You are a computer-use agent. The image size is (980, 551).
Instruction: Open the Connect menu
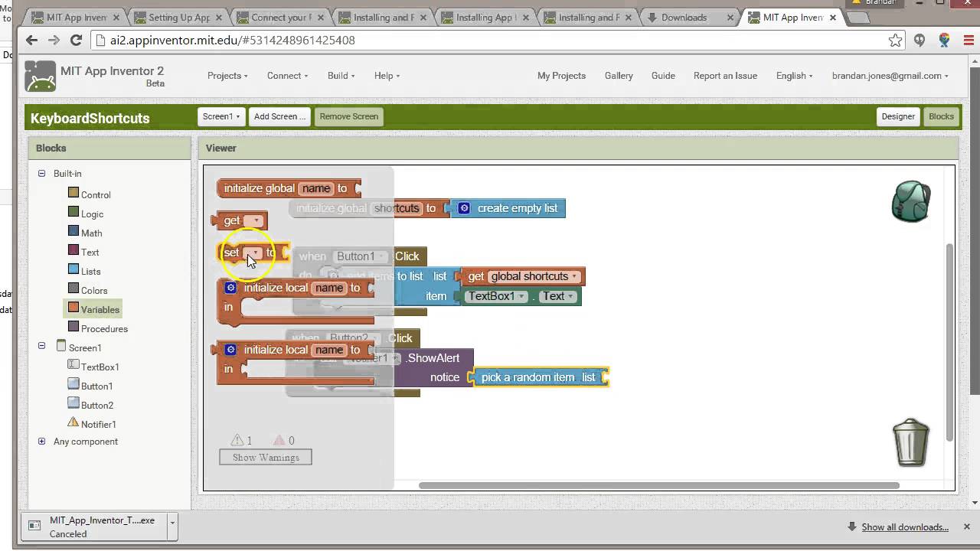(287, 76)
